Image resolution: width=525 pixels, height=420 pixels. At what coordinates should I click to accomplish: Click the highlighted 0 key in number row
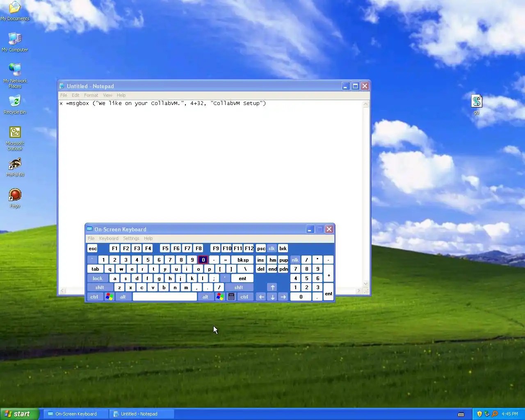tap(203, 260)
